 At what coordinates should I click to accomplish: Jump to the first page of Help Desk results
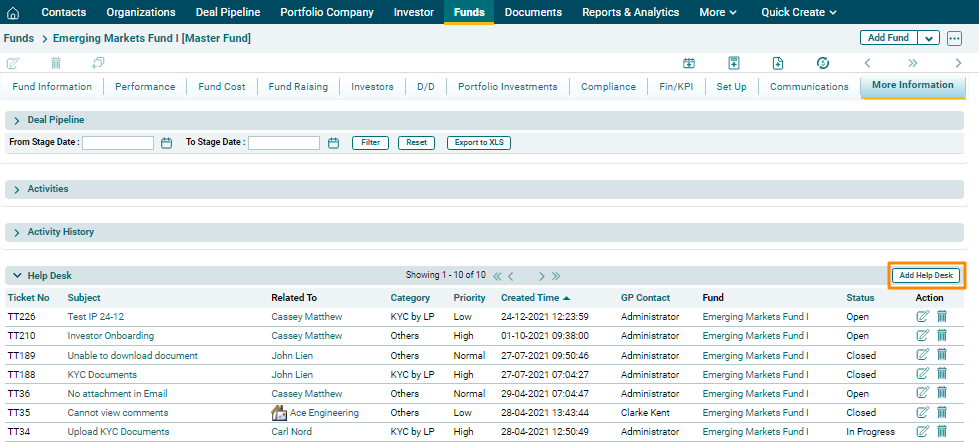tap(496, 276)
